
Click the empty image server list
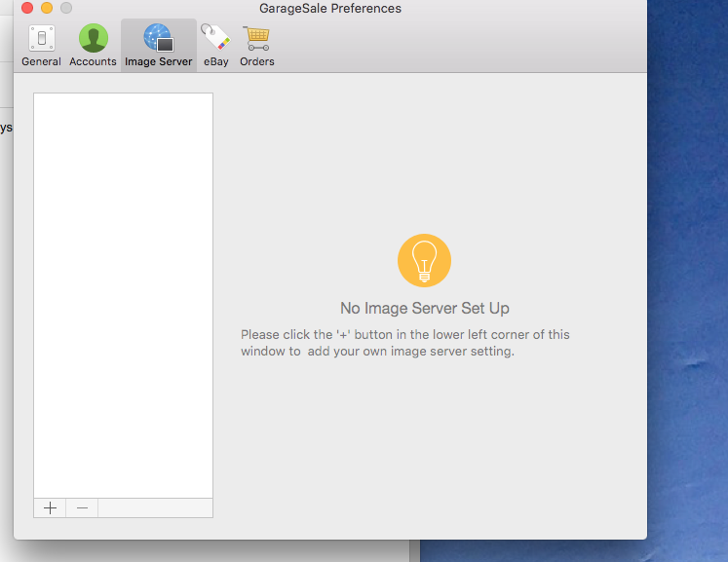(x=123, y=296)
